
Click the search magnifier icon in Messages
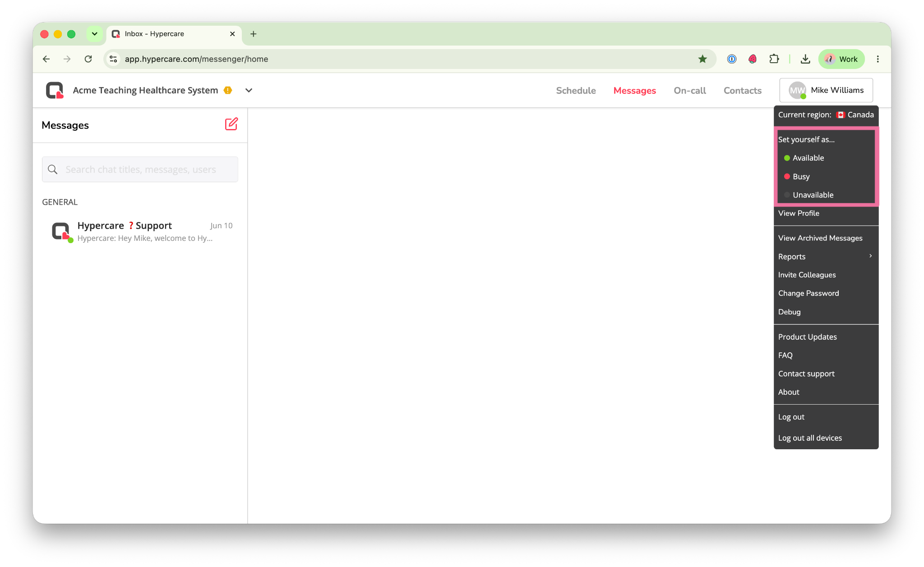point(53,169)
